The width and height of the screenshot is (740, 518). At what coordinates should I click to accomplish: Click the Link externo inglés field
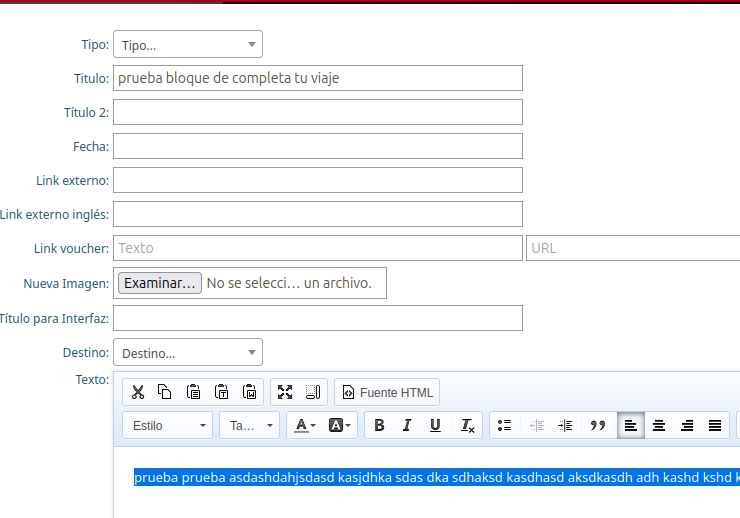click(318, 214)
